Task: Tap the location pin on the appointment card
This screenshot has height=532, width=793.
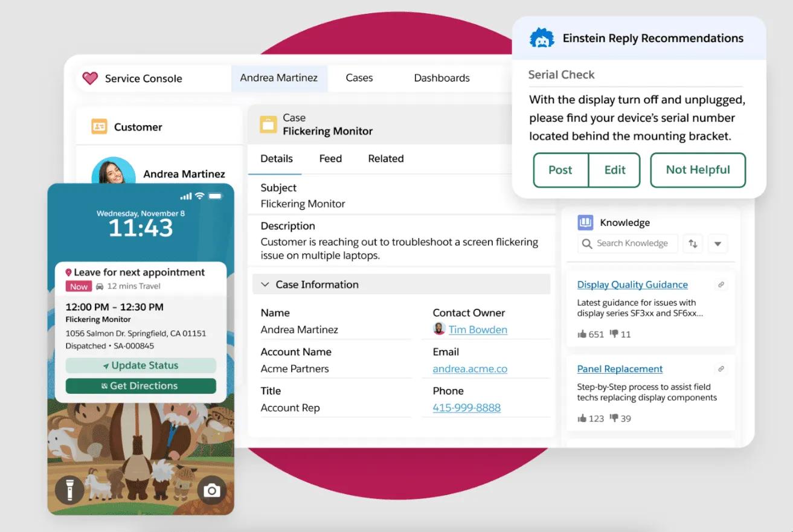Action: (68, 273)
